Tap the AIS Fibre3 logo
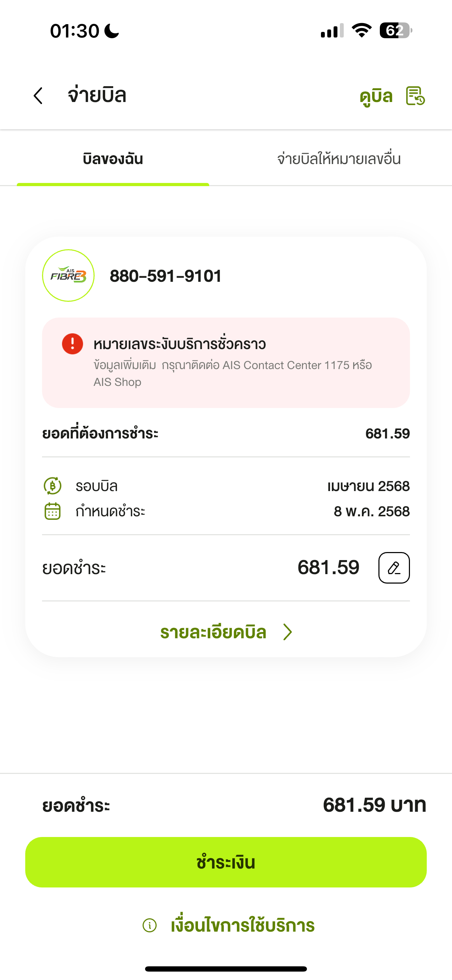The height and width of the screenshot is (980, 452). pos(68,275)
